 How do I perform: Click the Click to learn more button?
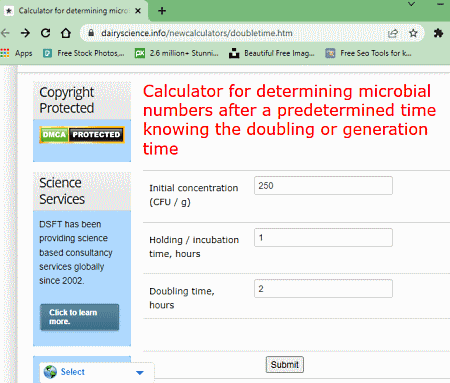79,317
